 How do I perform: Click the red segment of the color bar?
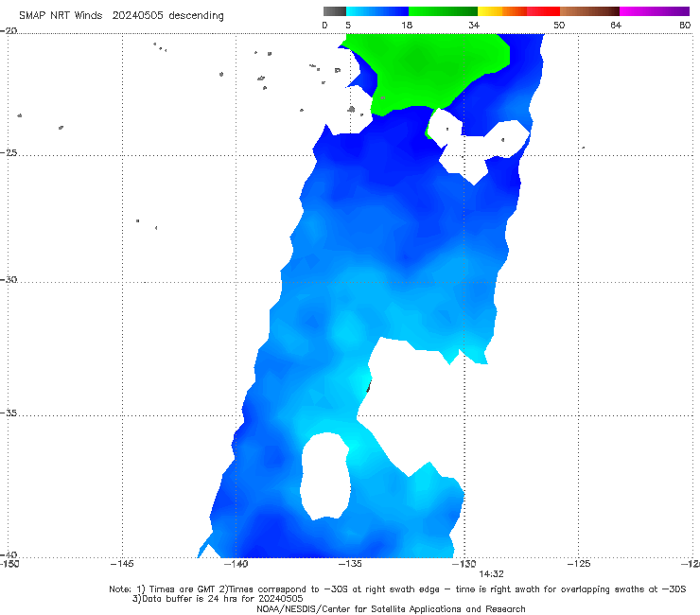tap(543, 11)
